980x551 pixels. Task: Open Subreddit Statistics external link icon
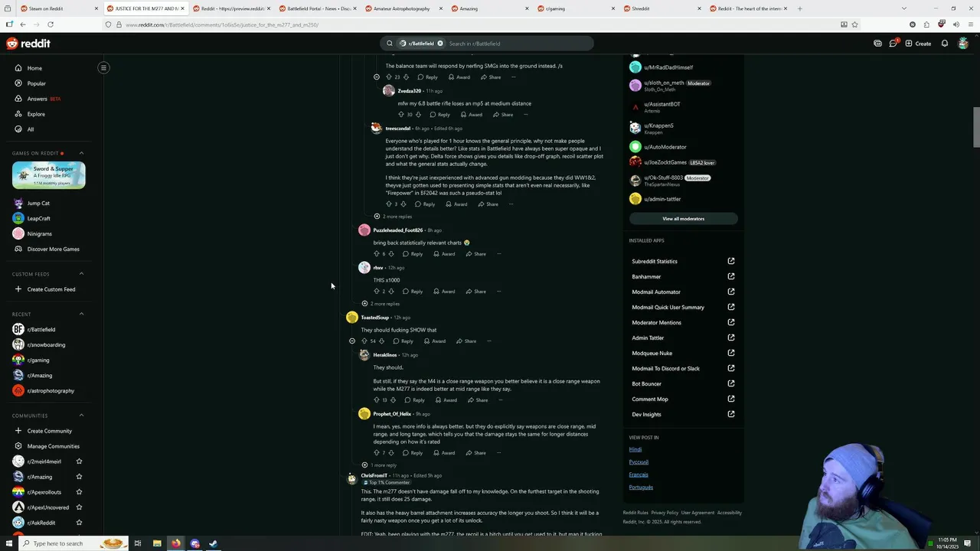click(x=731, y=261)
